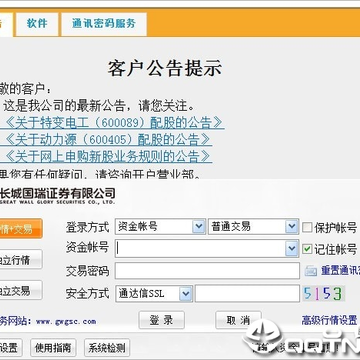Viewport: 360px width, 360px height.
Task: Focus the 资金帐号 input field
Action: pos(201,248)
